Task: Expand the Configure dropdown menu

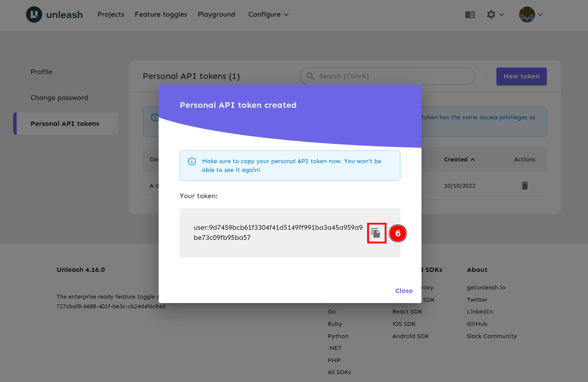Action: tap(268, 14)
